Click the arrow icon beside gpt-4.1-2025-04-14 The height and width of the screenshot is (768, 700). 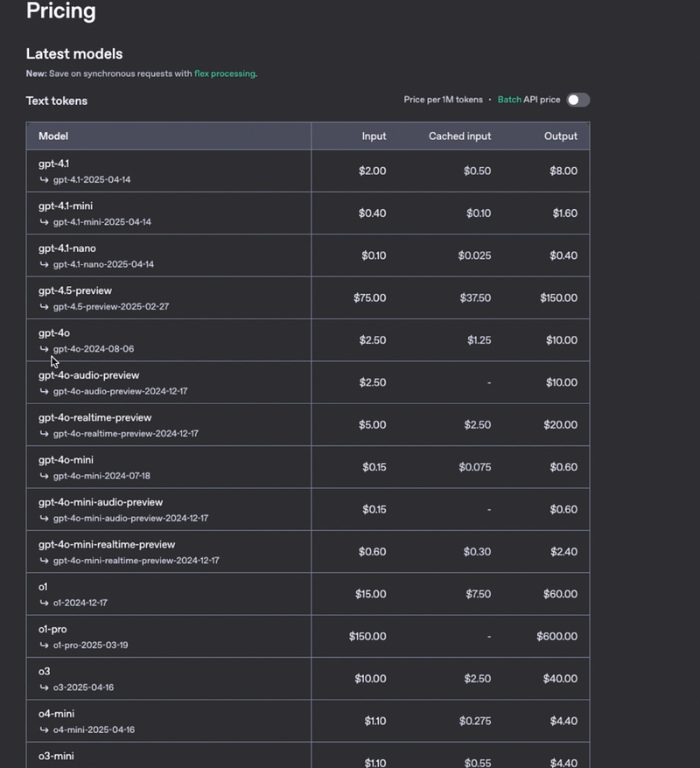click(x=44, y=179)
